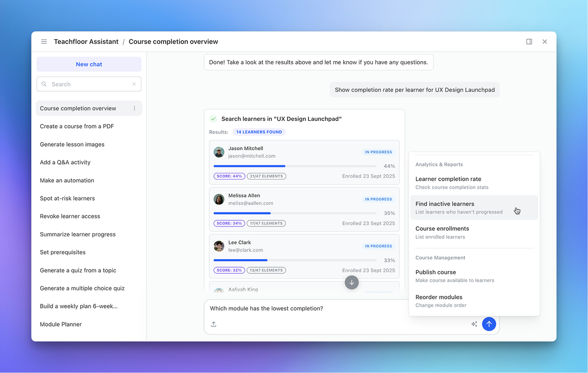588x373 pixels.
Task: Click Melissa Allen's avatar
Action: click(x=219, y=199)
